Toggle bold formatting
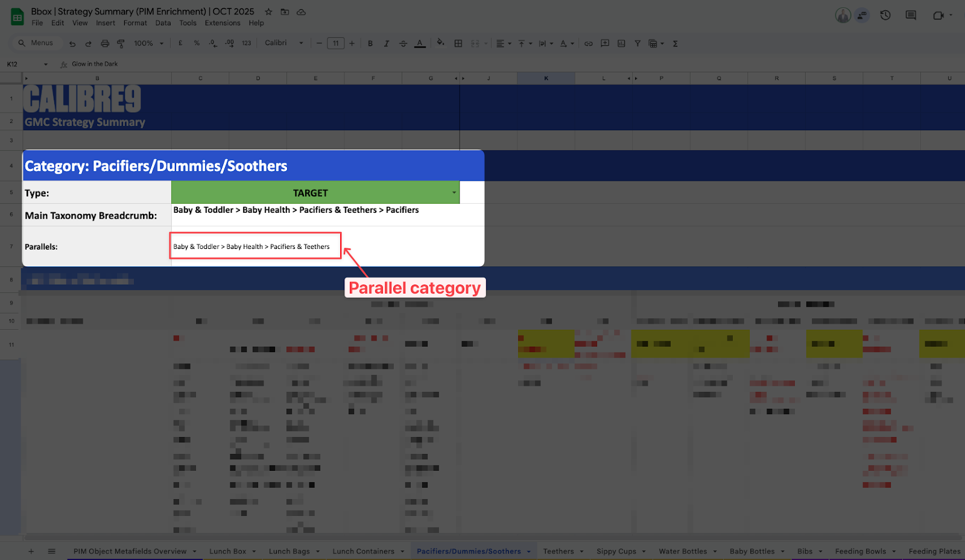 pyautogui.click(x=370, y=43)
